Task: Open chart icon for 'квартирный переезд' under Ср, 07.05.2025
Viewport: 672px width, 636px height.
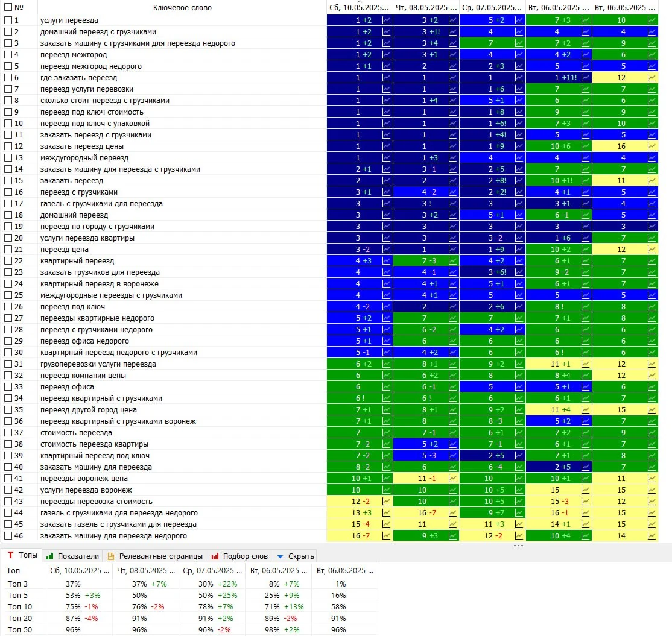Action: coord(519,261)
